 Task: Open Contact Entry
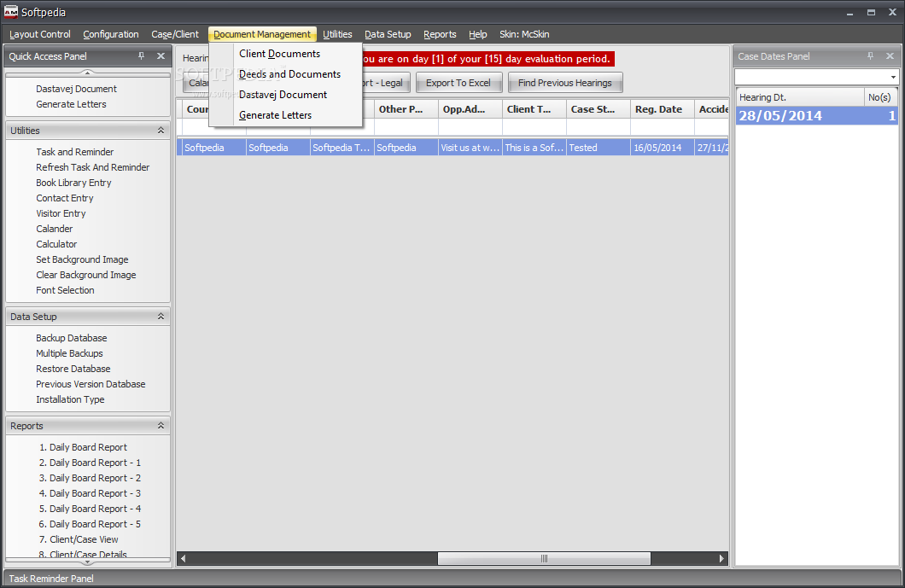[x=65, y=198]
